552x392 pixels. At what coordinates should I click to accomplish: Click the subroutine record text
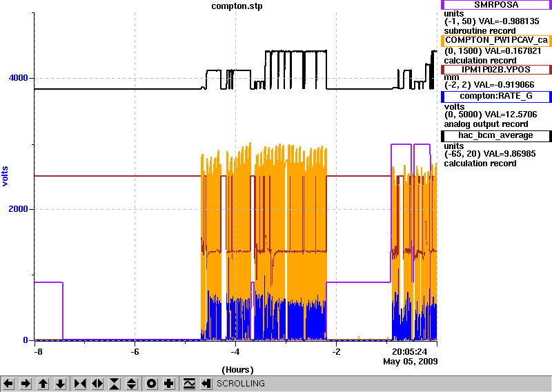pos(480,30)
